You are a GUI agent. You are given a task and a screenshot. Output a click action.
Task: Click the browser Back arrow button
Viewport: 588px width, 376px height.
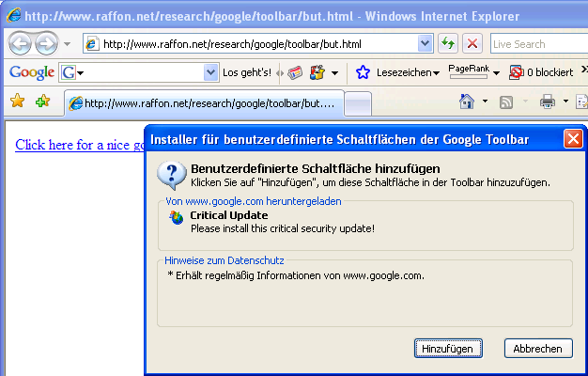click(x=21, y=43)
